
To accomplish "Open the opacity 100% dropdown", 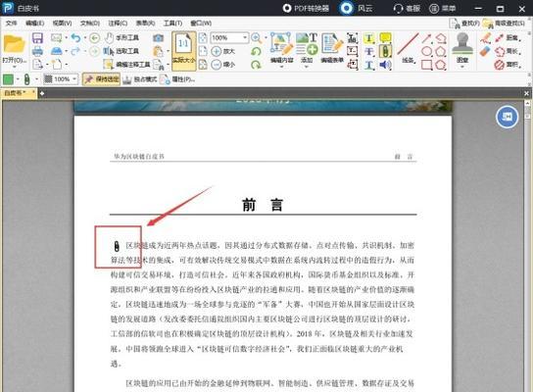I will (x=74, y=79).
